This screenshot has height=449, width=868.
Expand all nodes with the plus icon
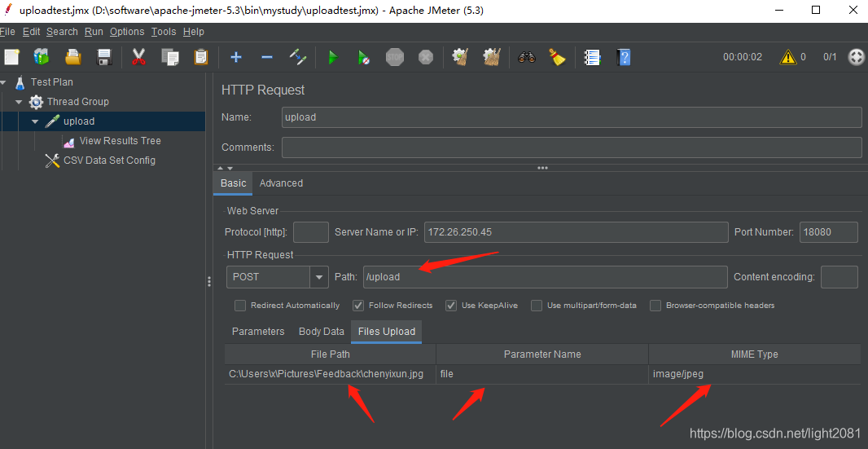(x=236, y=56)
